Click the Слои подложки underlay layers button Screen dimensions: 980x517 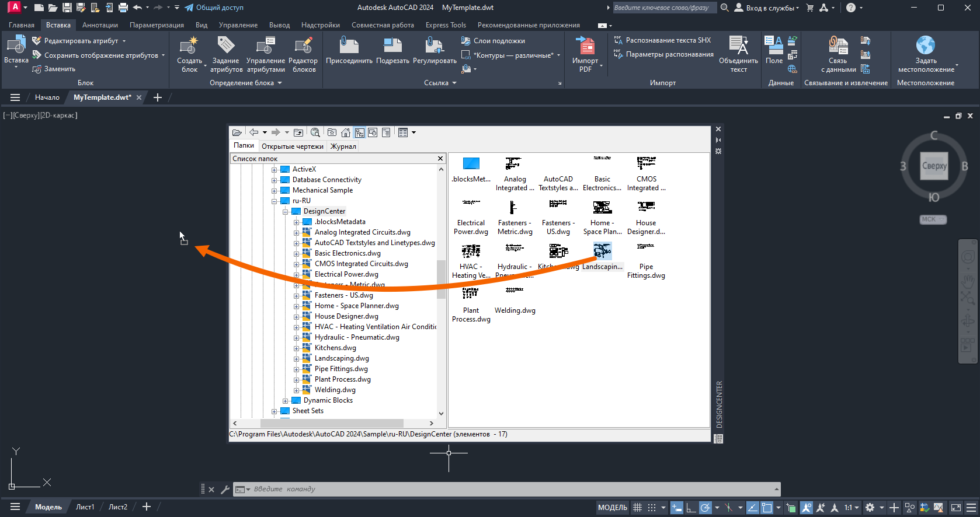tap(493, 41)
